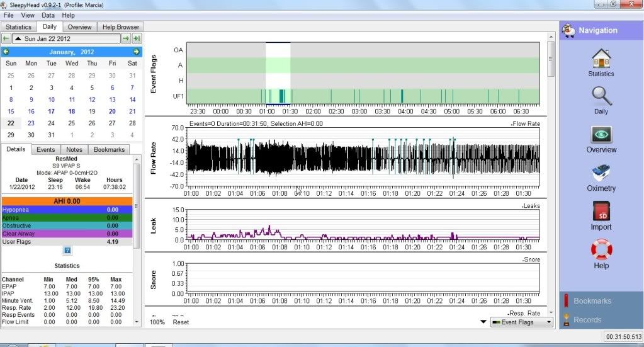Open the Statistics house icon in Navigation
The width and height of the screenshot is (644, 347).
(x=601, y=59)
